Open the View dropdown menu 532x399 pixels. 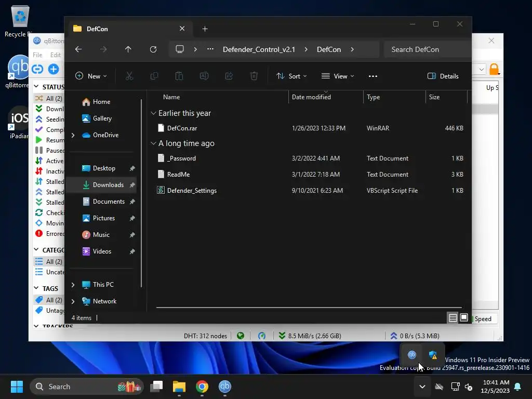pyautogui.click(x=338, y=76)
